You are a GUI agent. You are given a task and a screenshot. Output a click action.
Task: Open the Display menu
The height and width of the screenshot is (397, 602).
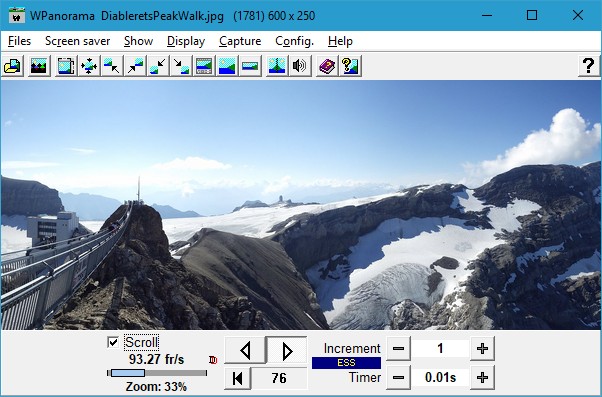(186, 41)
